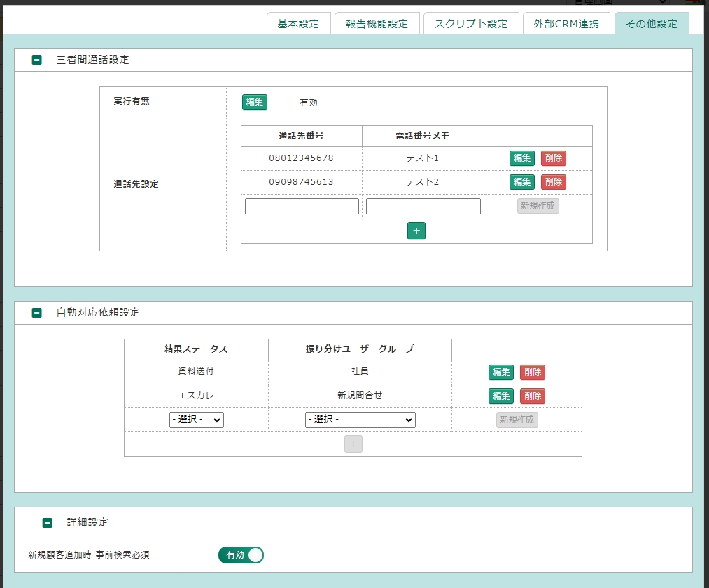Image resolution: width=709 pixels, height=588 pixels.
Task: Click the 有効 status text beside 実行有無
Action: pyautogui.click(x=309, y=103)
